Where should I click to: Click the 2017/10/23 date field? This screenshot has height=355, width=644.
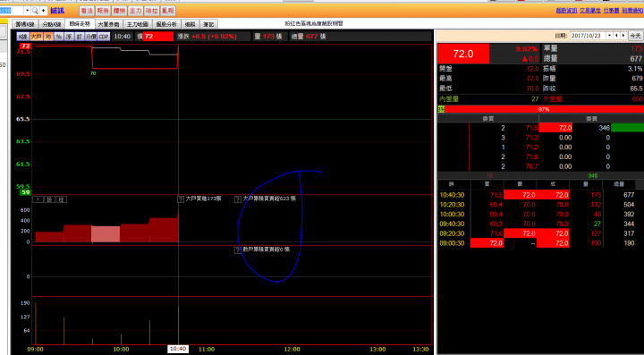tap(589, 36)
